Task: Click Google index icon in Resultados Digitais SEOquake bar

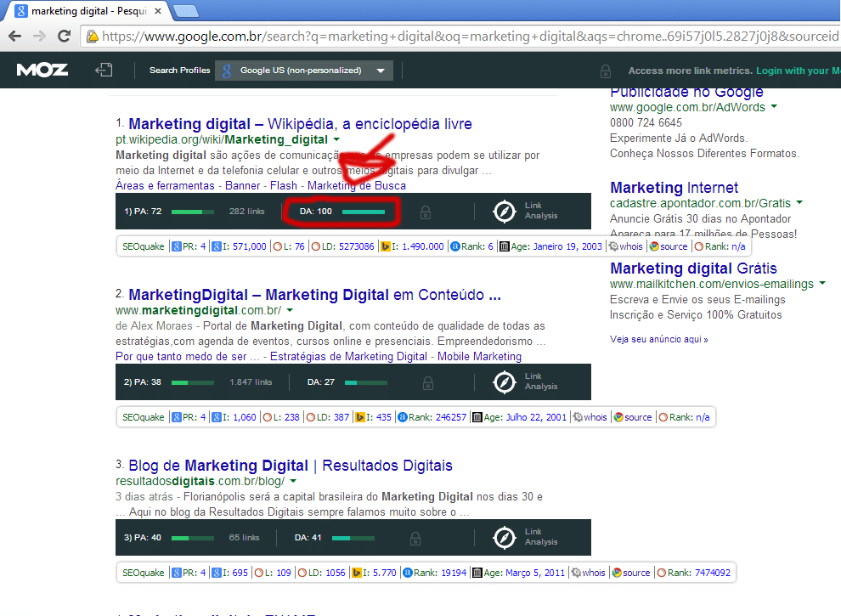Action: coord(216,573)
